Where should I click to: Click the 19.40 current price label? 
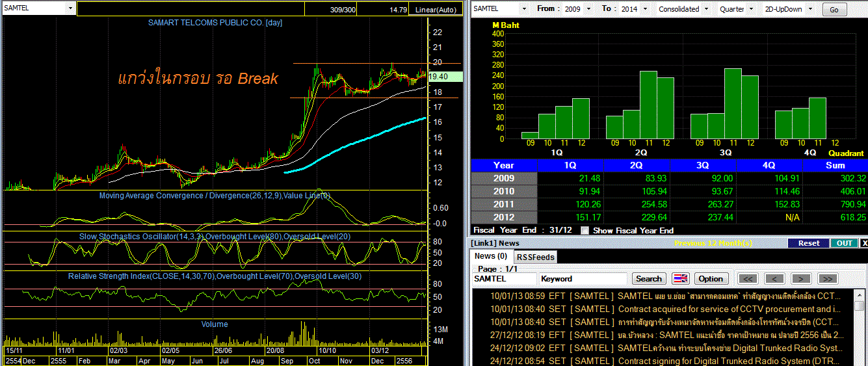445,76
